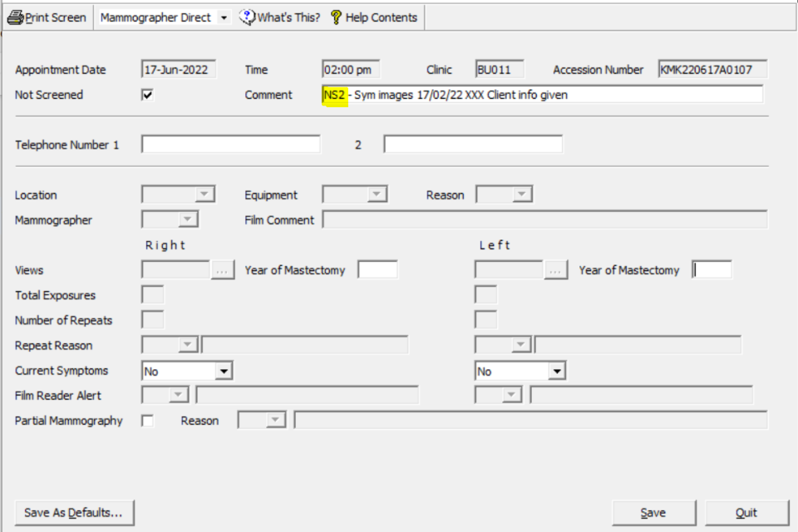
Task: Open the Location dropdown
Action: click(x=204, y=195)
